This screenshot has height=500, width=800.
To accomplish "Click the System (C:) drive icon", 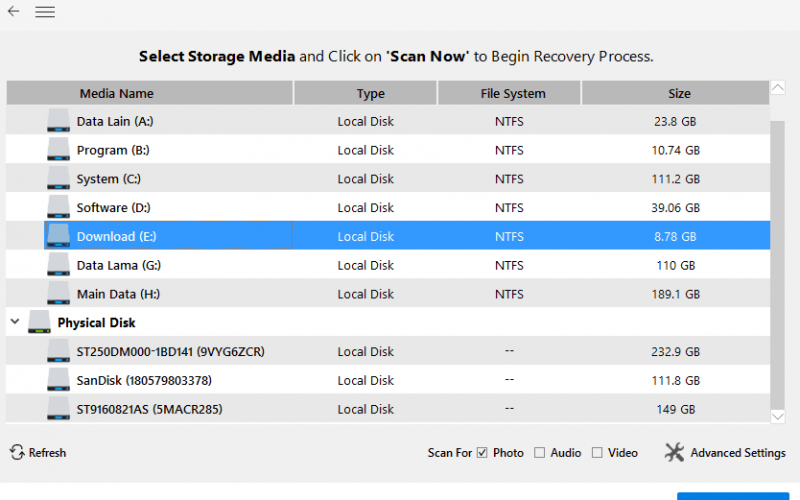I will [58, 178].
